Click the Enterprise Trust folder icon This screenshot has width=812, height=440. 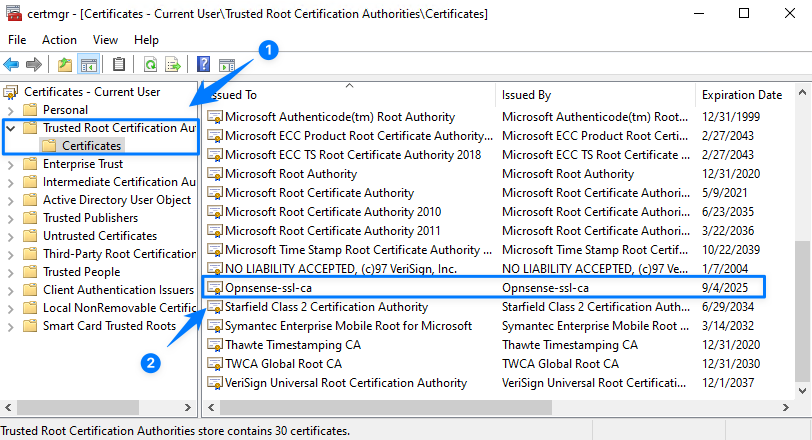pos(31,164)
